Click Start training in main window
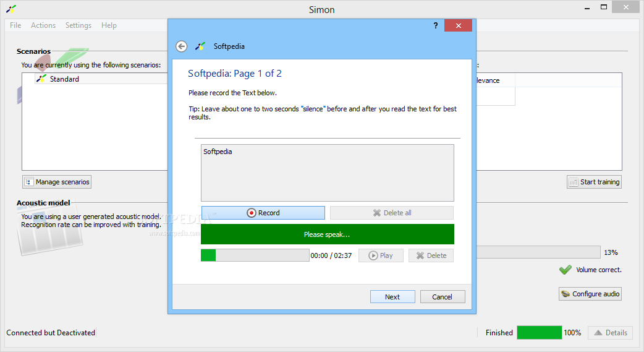This screenshot has width=644, height=352. click(594, 182)
